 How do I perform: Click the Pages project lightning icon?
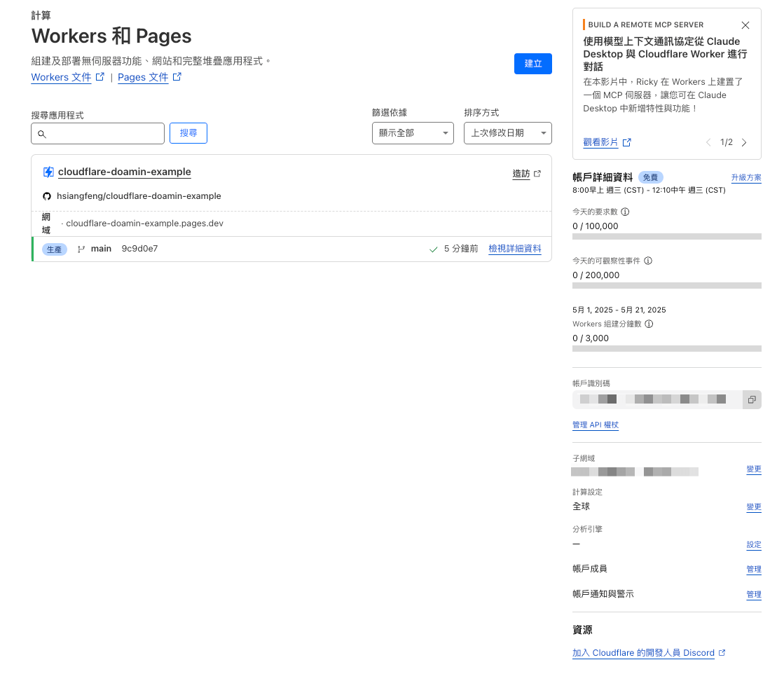pos(48,172)
